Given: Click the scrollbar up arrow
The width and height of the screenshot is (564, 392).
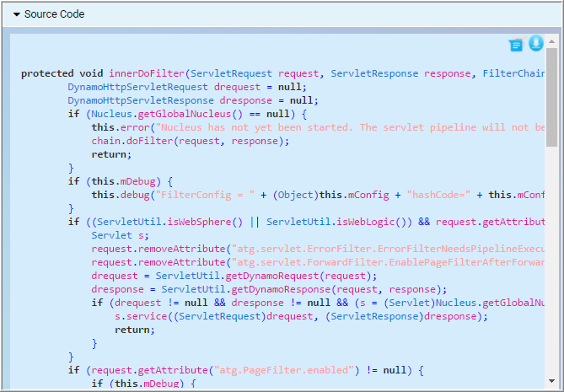Looking at the screenshot, I should (x=551, y=41).
